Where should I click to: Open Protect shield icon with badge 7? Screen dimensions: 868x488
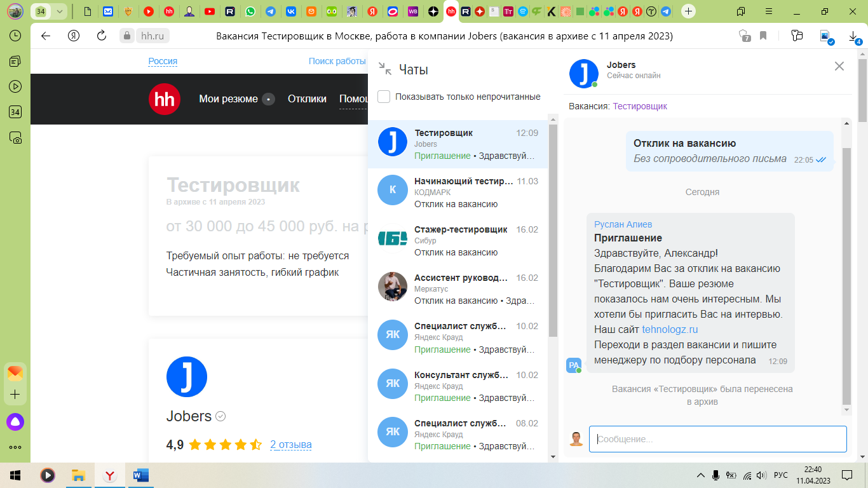point(745,36)
